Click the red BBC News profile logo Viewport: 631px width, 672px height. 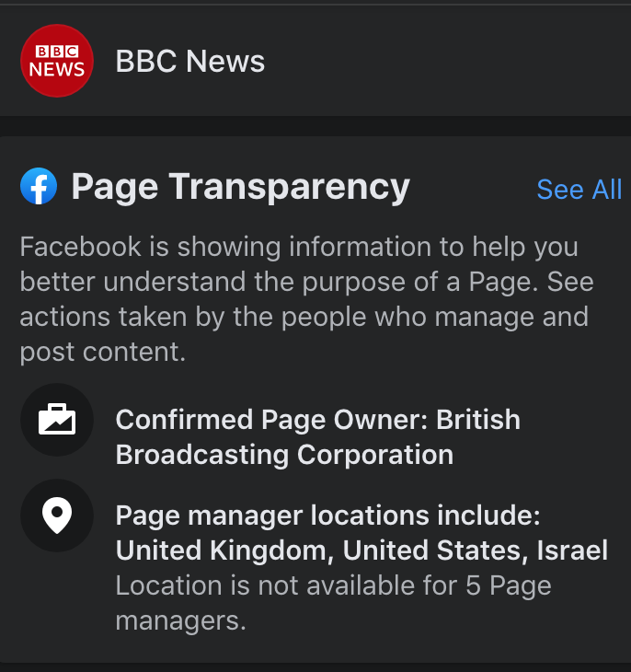tap(57, 61)
